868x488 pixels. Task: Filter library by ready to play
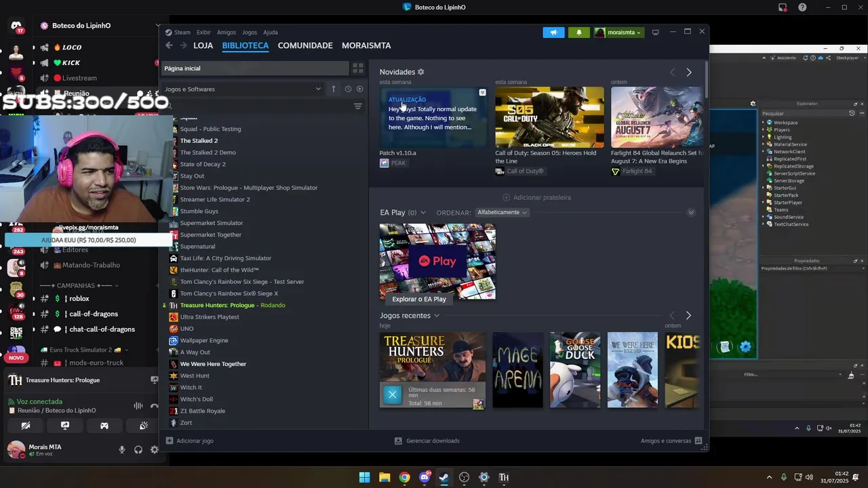point(359,89)
